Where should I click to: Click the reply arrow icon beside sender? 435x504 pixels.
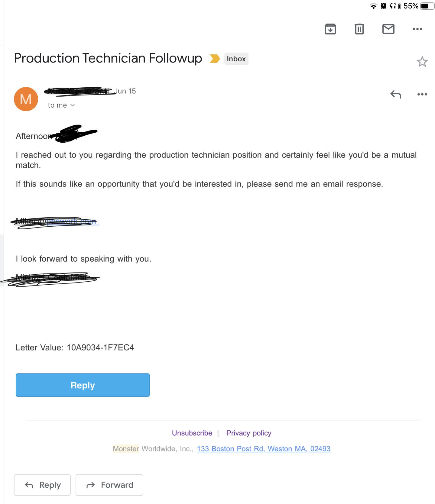click(x=395, y=94)
